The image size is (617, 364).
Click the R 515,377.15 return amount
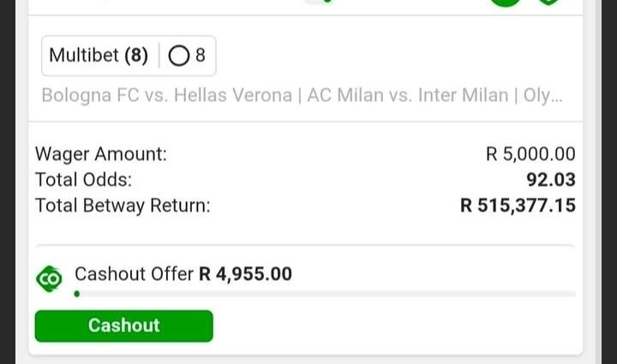click(x=518, y=206)
